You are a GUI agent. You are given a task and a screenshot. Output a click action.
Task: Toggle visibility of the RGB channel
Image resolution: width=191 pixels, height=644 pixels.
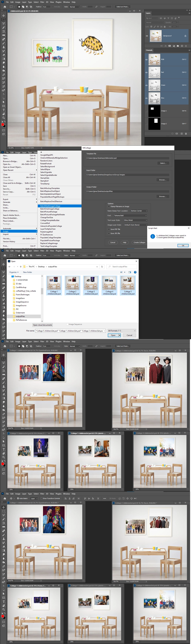(147, 59)
